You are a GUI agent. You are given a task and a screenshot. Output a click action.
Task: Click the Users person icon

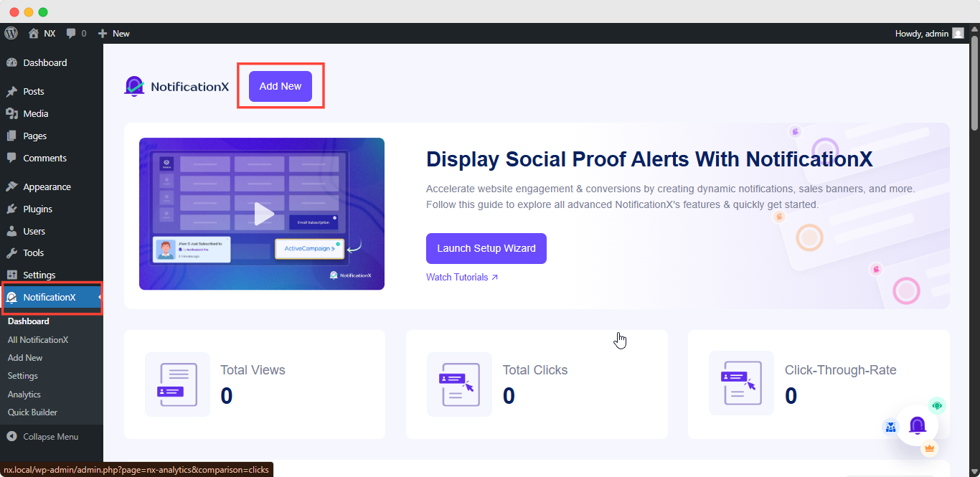pyautogui.click(x=11, y=231)
